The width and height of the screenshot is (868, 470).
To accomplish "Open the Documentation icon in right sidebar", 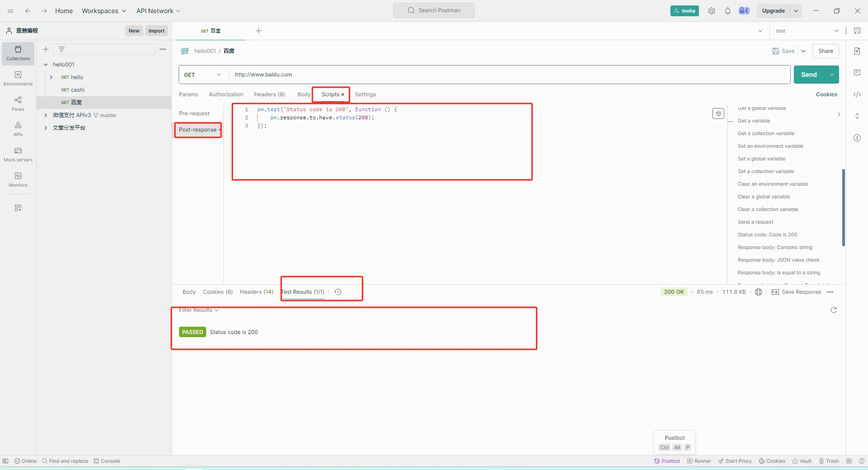I will 857,51.
